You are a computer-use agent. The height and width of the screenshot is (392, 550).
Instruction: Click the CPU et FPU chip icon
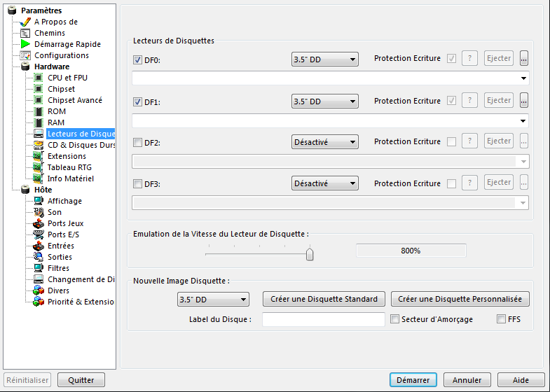point(39,78)
